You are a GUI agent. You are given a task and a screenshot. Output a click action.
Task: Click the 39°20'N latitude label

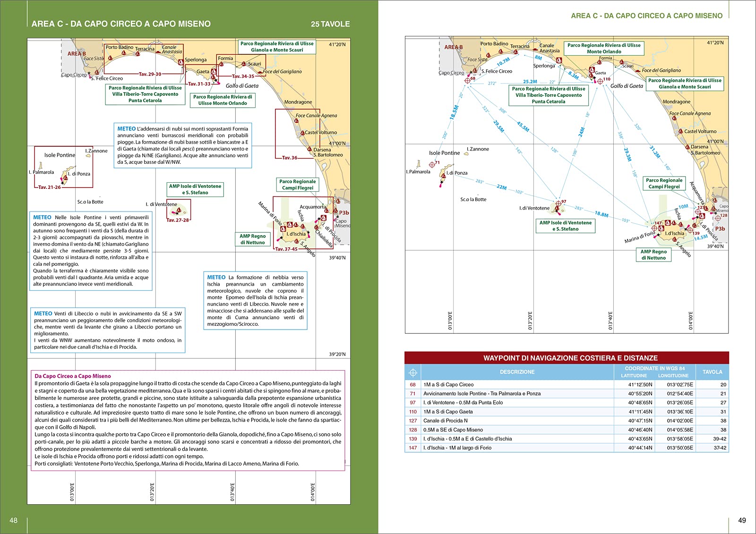point(337,354)
